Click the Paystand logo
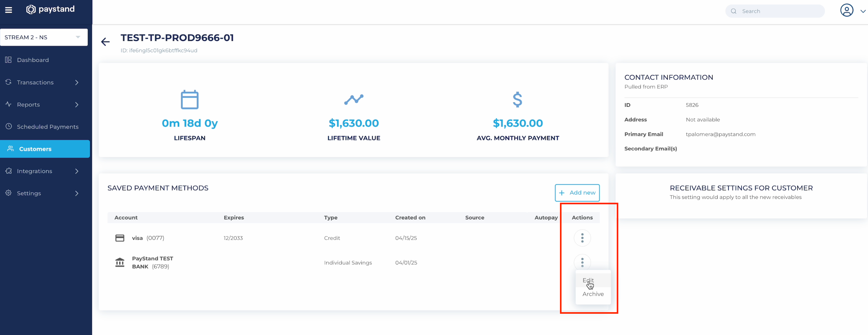This screenshot has height=335, width=868. tap(50, 10)
